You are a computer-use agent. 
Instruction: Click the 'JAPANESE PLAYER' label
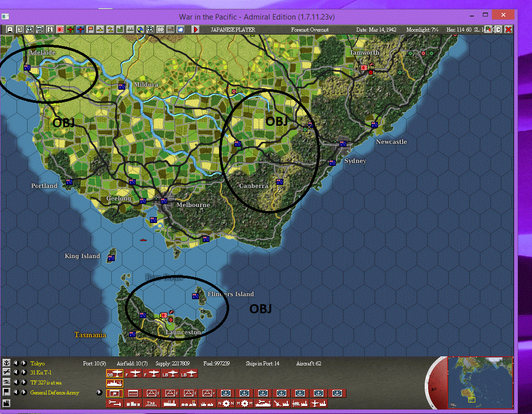(x=233, y=30)
